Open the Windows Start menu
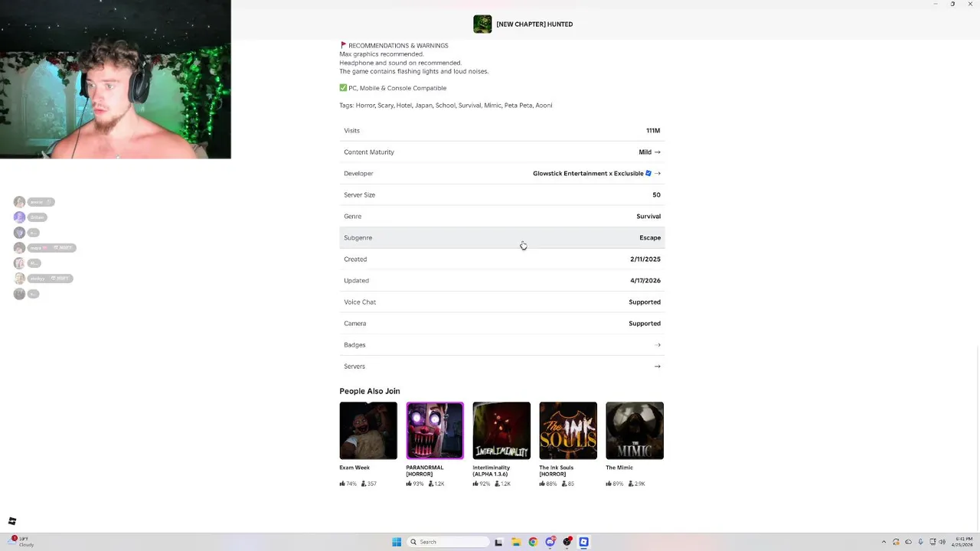This screenshot has height=551, width=980. click(x=397, y=542)
